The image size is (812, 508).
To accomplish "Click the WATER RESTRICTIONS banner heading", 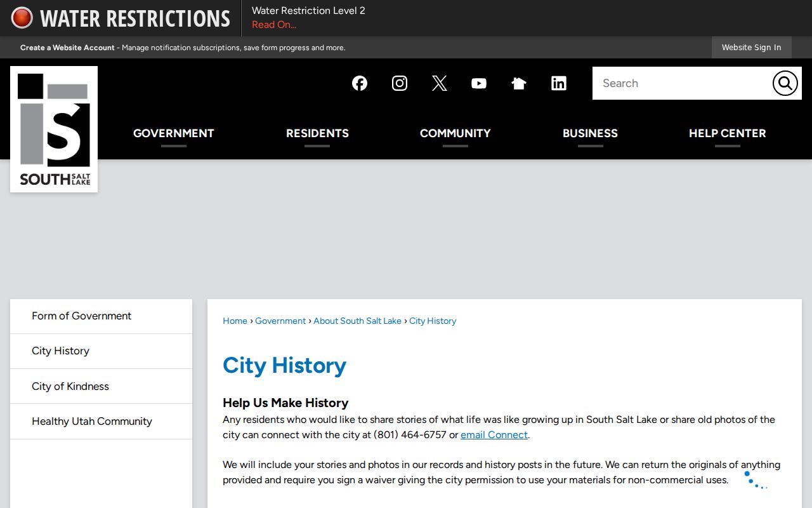I will coord(135,18).
